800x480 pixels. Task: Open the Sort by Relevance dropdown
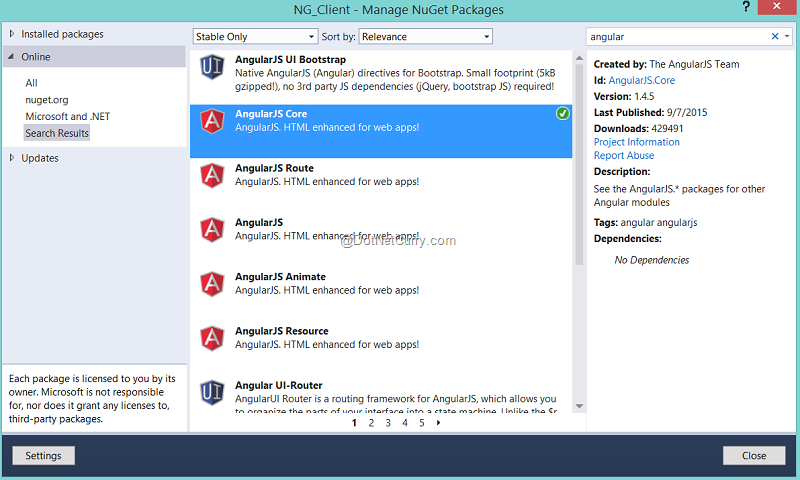426,37
